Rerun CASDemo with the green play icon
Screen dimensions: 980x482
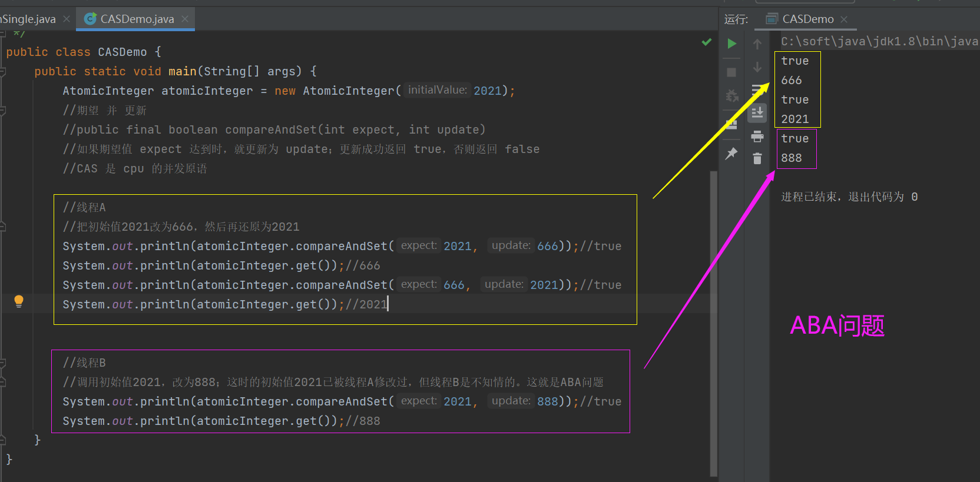(x=731, y=44)
